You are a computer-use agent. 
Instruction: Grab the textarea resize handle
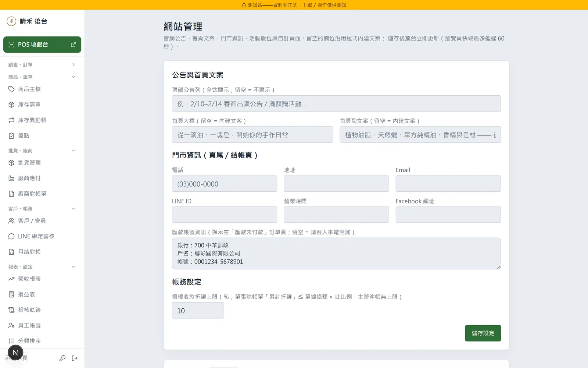pyautogui.click(x=498, y=267)
